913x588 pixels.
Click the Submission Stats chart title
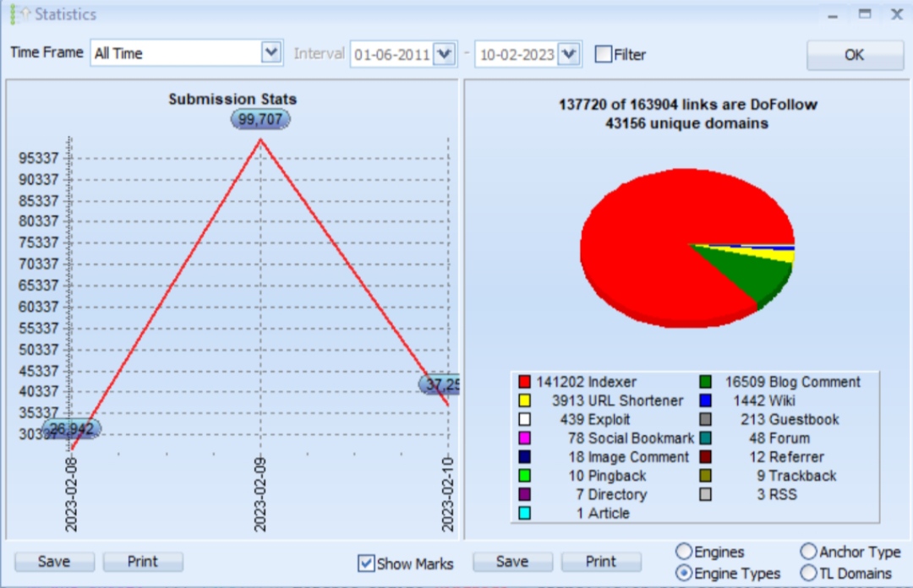pyautogui.click(x=233, y=99)
